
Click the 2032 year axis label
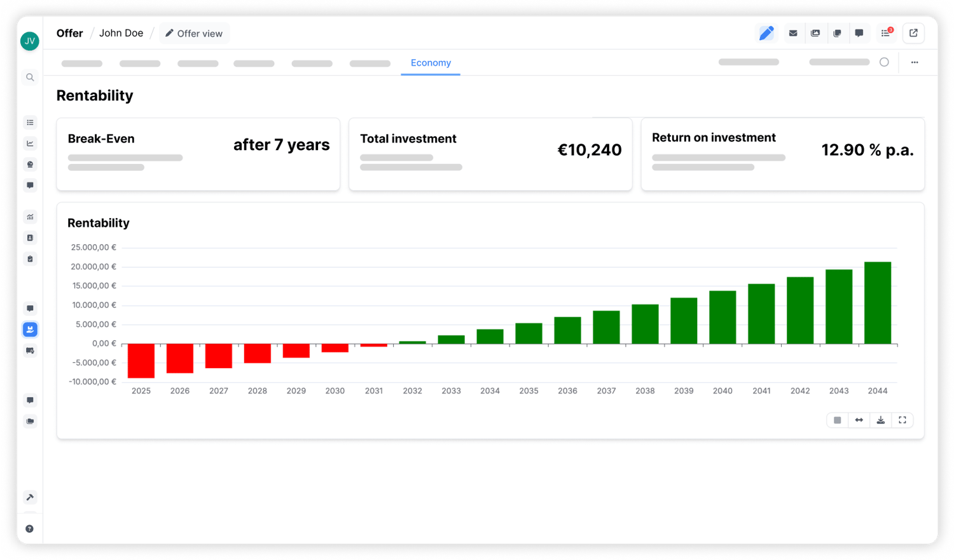pos(413,391)
